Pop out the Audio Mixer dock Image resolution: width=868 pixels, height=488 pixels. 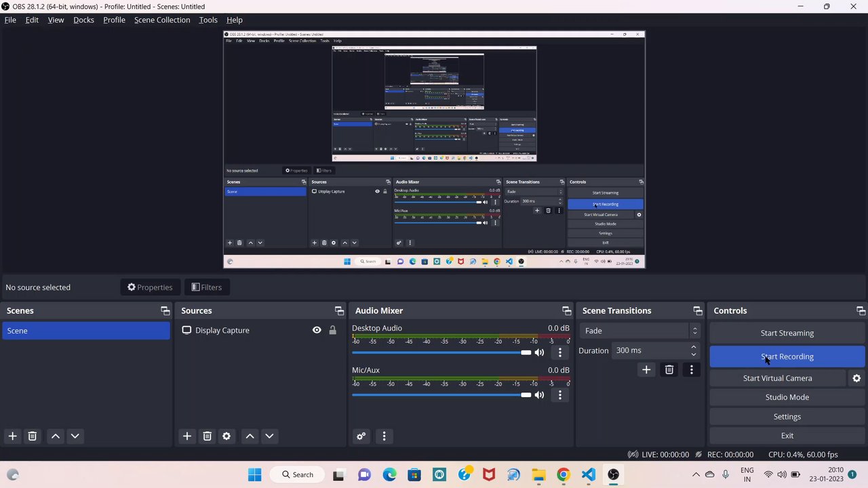point(566,310)
